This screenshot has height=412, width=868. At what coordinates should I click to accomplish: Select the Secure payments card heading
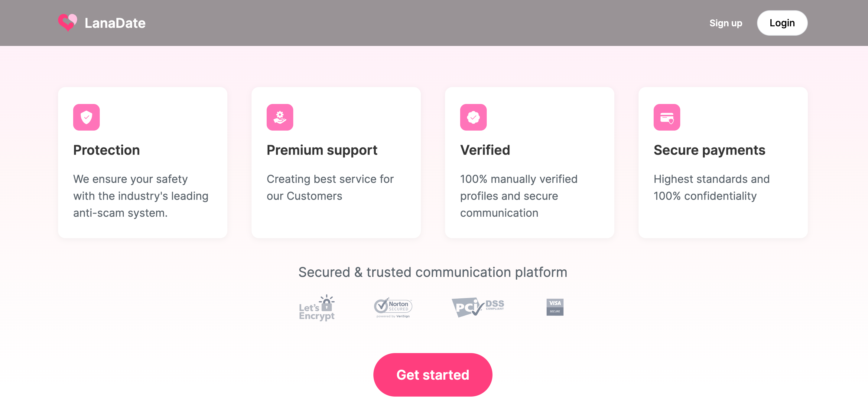709,150
